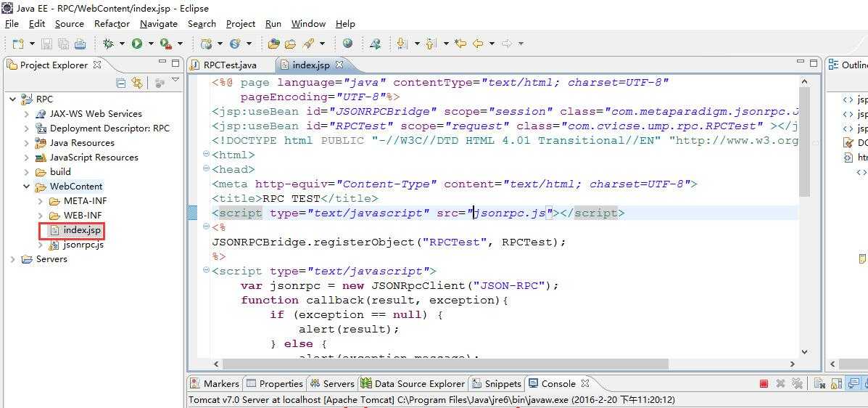Open the Debug dropdown arrow
This screenshot has height=408, width=868.
(121, 44)
